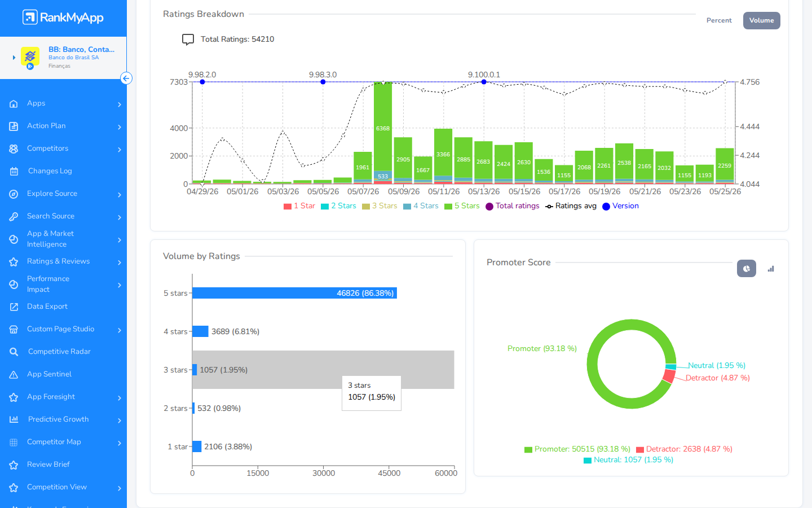
Task: Click the Changes Log calendar icon
Action: coord(14,171)
